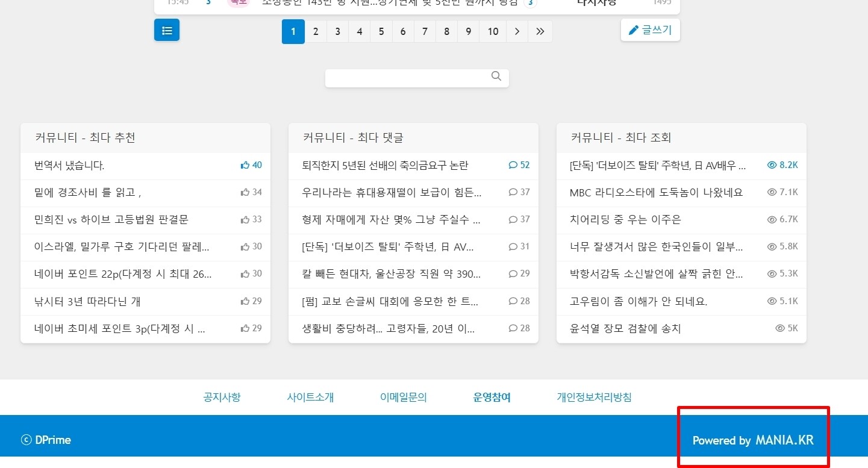Click the 34 likes count
868x468 pixels.
(251, 192)
